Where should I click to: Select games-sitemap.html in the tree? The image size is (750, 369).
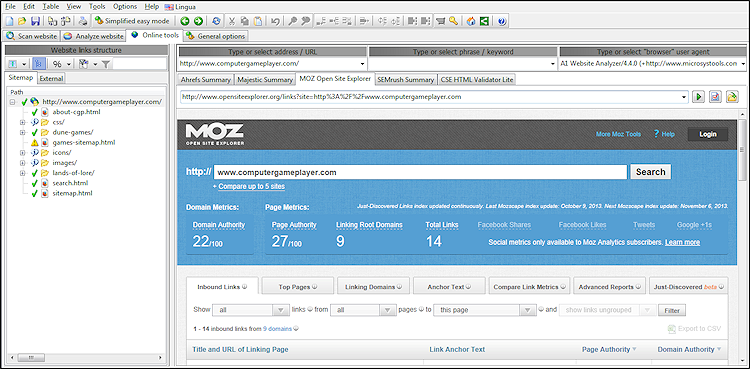pyautogui.click(x=83, y=142)
